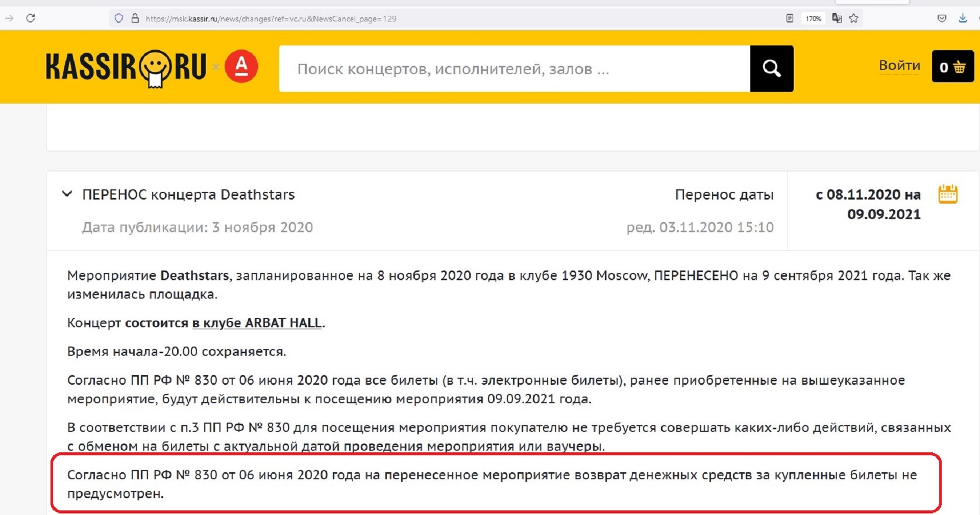Viewport: 980px width, 515px height.
Task: Bookmark this page with the star icon
Action: pos(854,18)
